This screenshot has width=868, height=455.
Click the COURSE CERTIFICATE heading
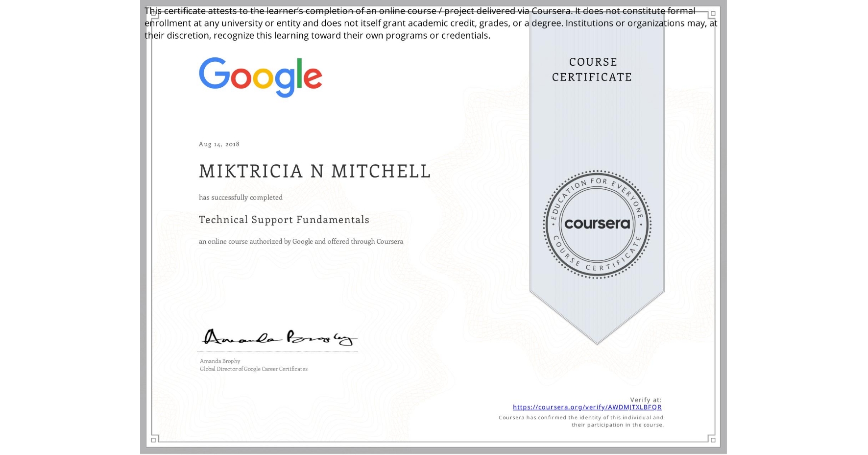coord(592,70)
